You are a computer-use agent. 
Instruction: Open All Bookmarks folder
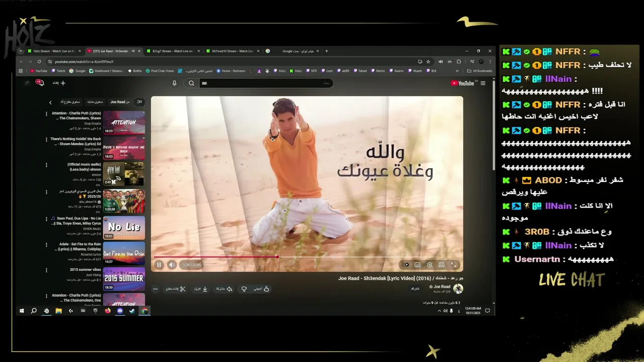point(480,71)
